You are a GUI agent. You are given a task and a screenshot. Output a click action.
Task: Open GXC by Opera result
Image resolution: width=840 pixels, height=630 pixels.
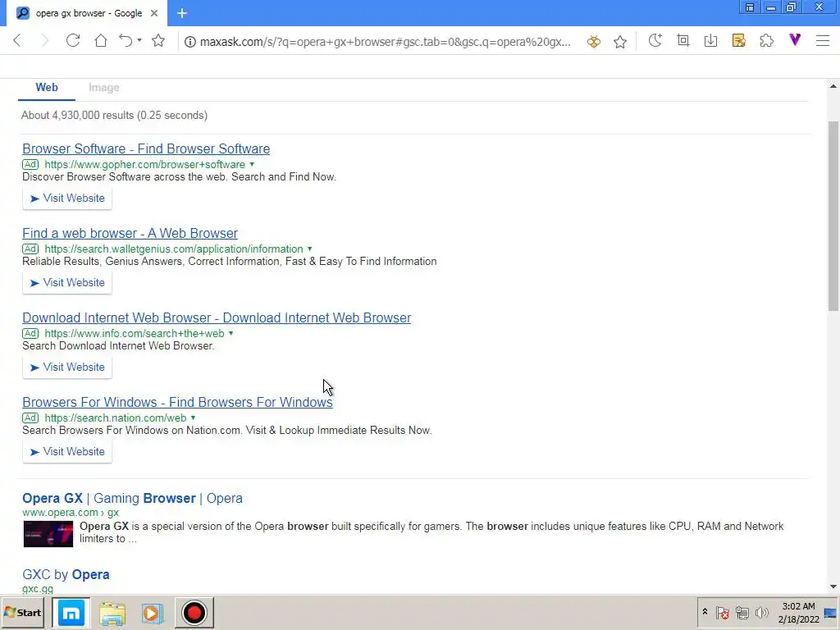(66, 574)
